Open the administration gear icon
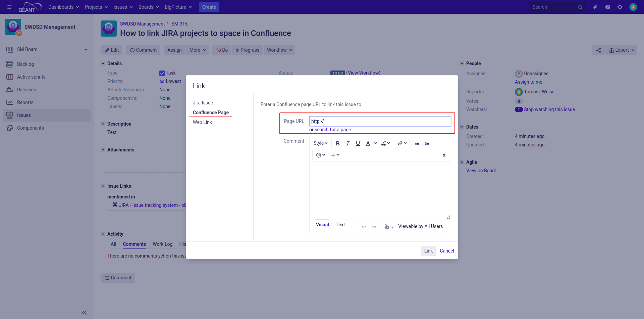 (x=620, y=7)
